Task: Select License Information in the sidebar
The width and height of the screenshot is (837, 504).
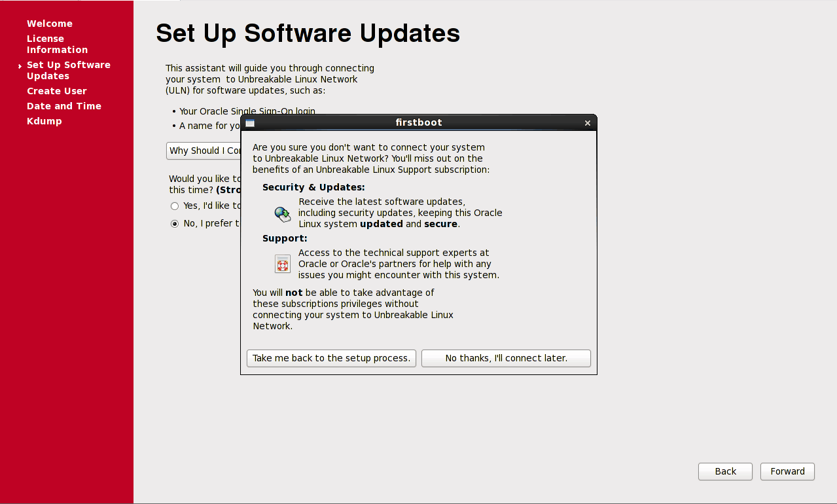Action: tap(57, 45)
